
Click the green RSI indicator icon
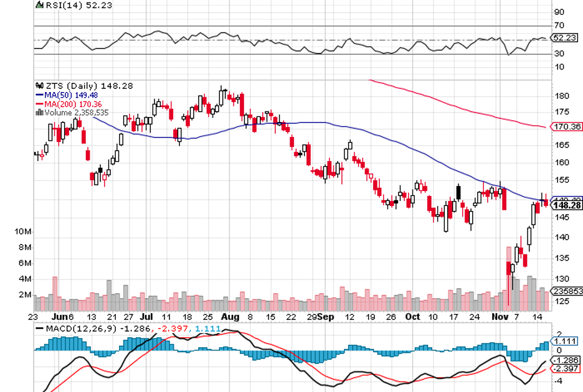(x=39, y=6)
